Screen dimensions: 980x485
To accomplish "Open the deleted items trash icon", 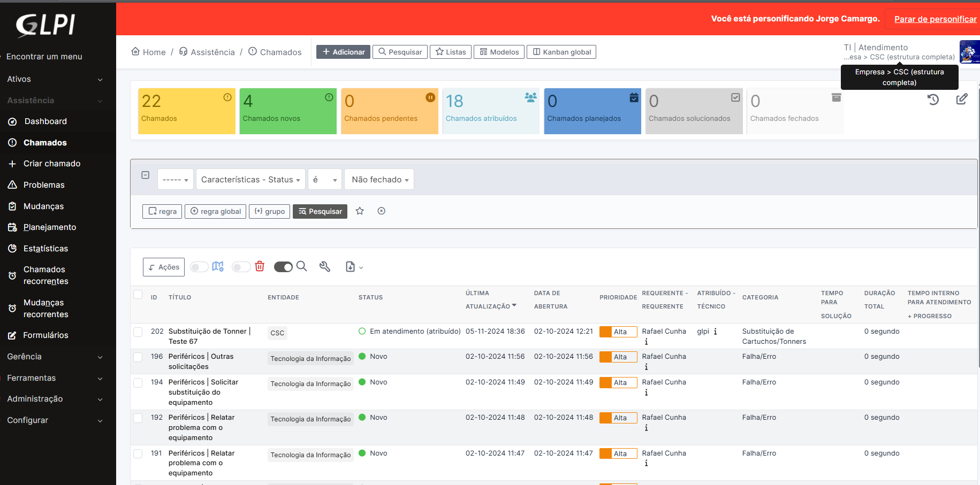I will pos(260,266).
